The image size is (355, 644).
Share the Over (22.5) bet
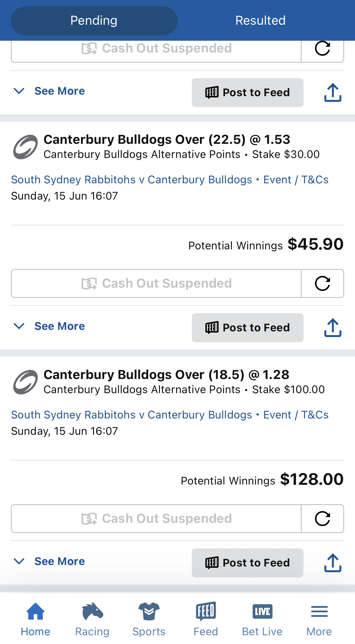pyautogui.click(x=333, y=328)
